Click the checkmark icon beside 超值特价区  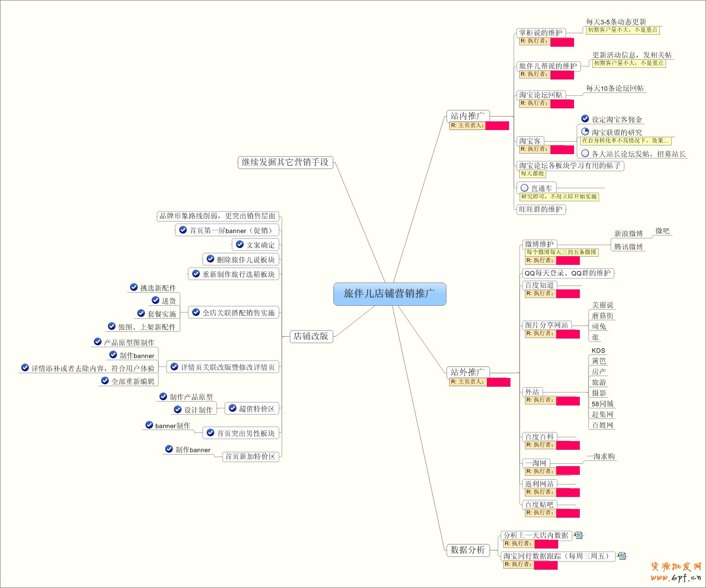point(233,408)
